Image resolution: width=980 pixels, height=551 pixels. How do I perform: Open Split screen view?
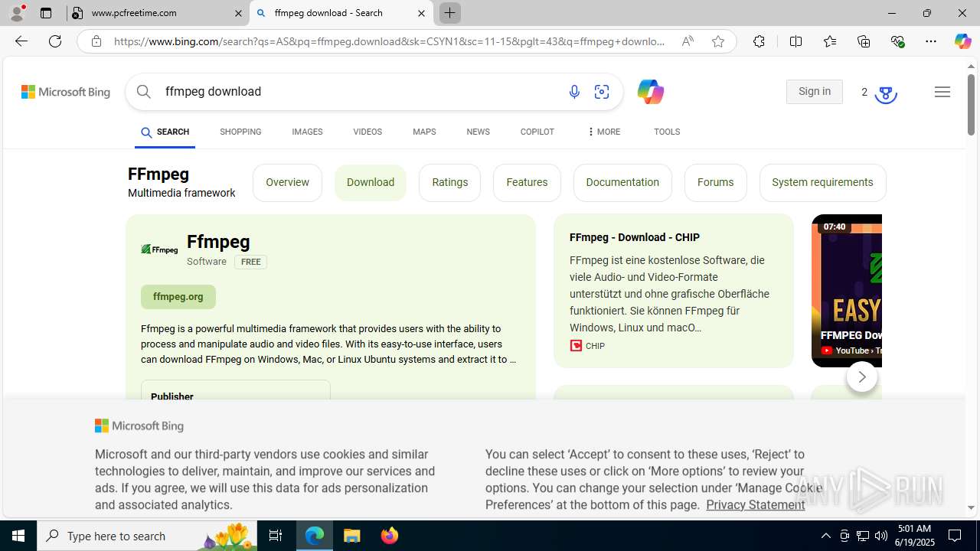pos(795,41)
